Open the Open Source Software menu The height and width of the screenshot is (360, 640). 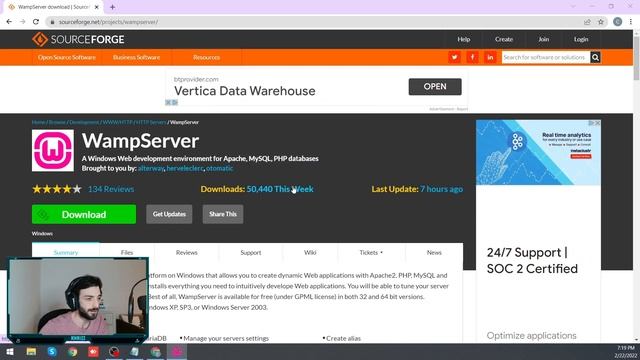67,57
